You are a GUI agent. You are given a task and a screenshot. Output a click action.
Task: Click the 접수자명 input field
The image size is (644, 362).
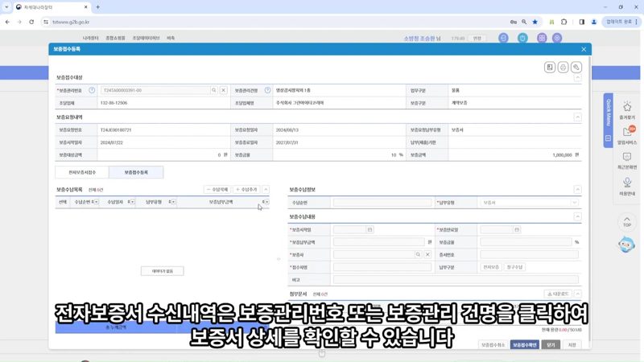[382, 267]
